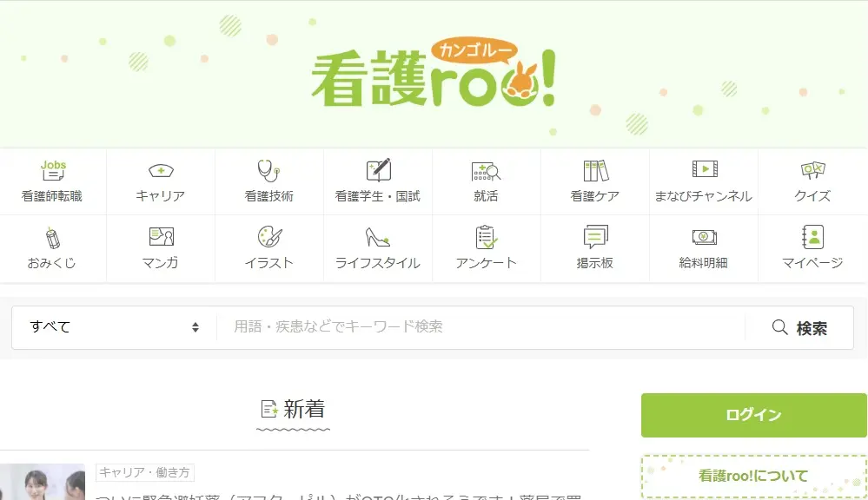
Task: Open the おみくじ fortune stick icon
Action: 52,238
